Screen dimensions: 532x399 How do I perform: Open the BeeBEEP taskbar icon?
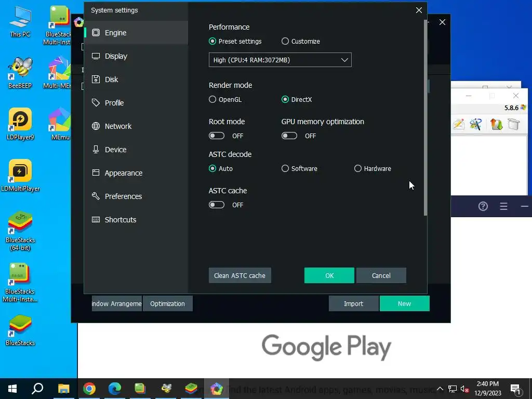(x=166, y=389)
